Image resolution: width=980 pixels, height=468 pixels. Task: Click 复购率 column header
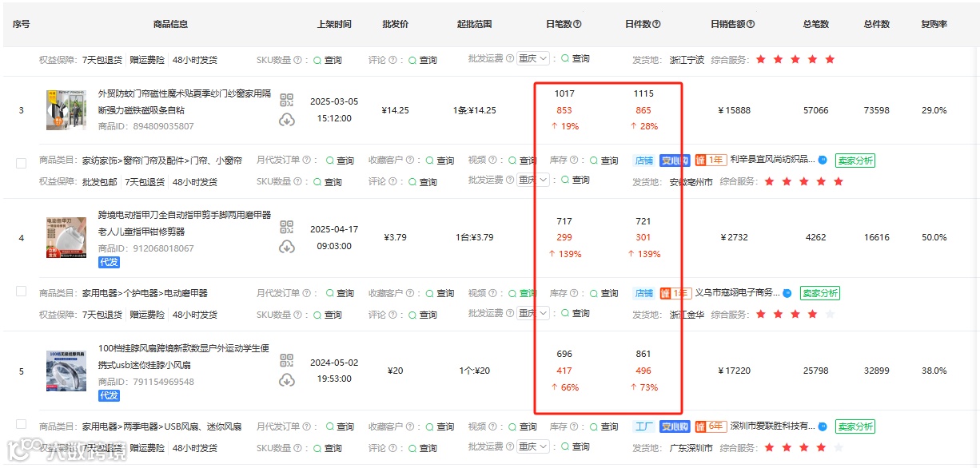click(934, 24)
